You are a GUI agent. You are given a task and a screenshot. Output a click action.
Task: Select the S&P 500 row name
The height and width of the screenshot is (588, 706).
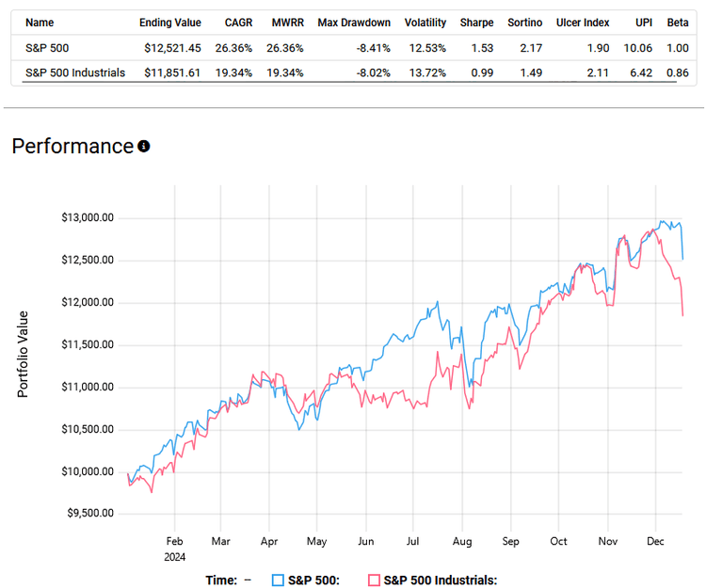tap(47, 48)
